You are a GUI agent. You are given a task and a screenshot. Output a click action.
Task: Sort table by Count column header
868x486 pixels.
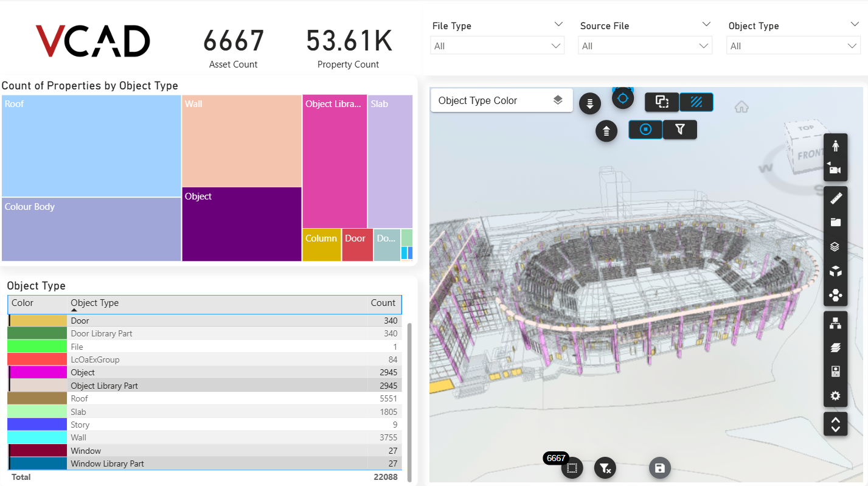[x=383, y=303]
